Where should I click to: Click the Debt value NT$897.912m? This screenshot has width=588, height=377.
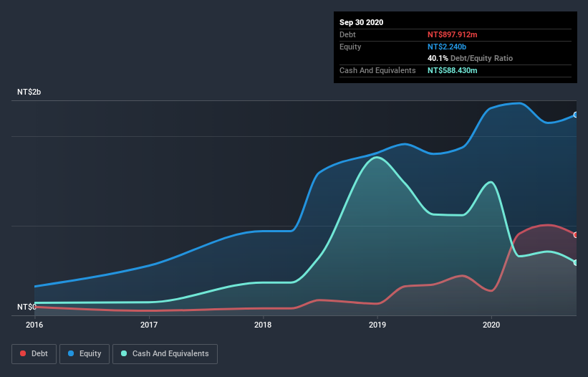click(x=452, y=34)
